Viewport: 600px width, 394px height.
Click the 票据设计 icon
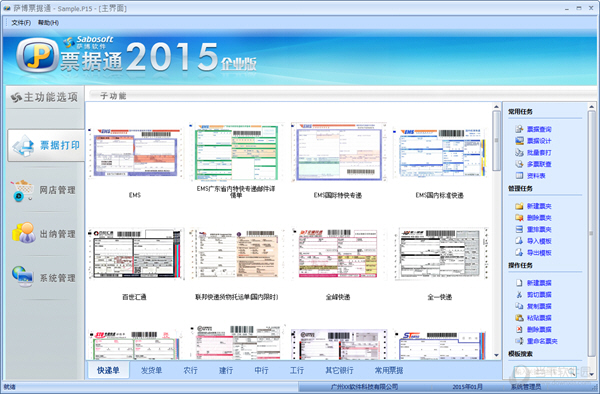pos(519,141)
